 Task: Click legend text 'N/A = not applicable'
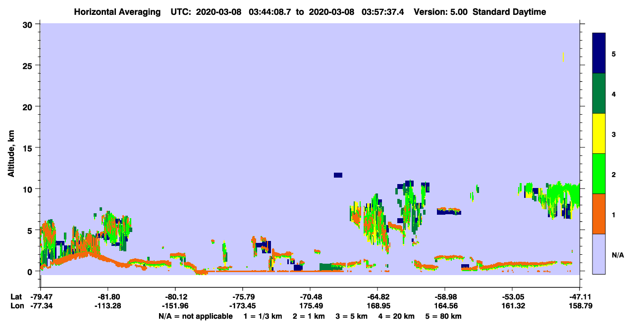[196, 316]
